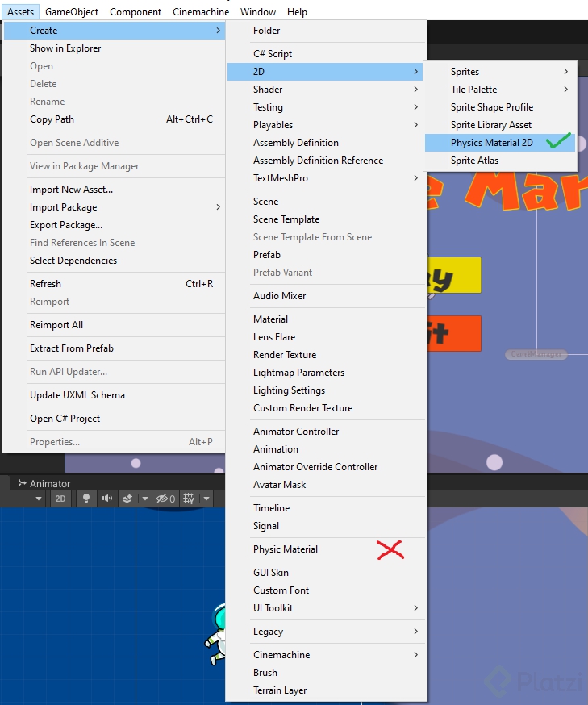Screen dimensions: 588x705
Task: Choose Reimport All
Action: click(x=115, y=325)
